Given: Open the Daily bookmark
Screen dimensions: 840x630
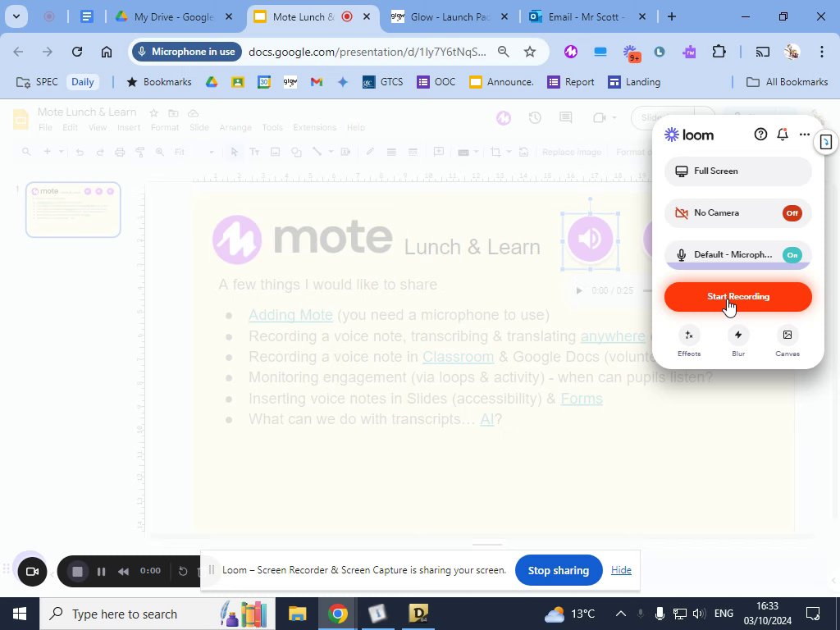Looking at the screenshot, I should point(83,82).
